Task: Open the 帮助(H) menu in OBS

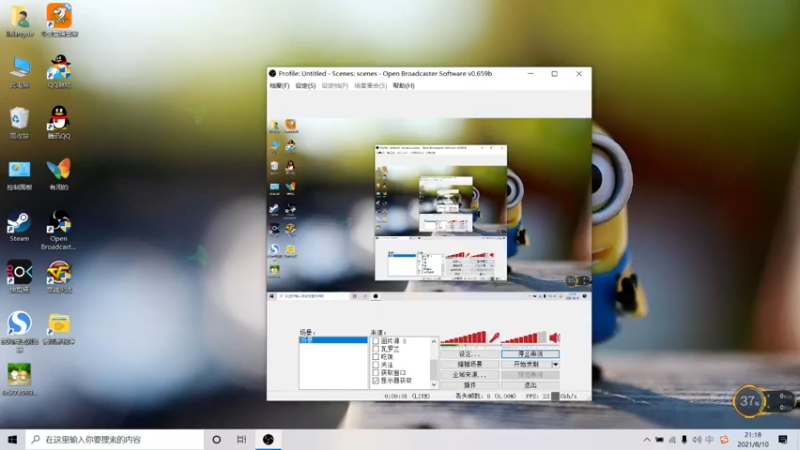Action: [403, 86]
